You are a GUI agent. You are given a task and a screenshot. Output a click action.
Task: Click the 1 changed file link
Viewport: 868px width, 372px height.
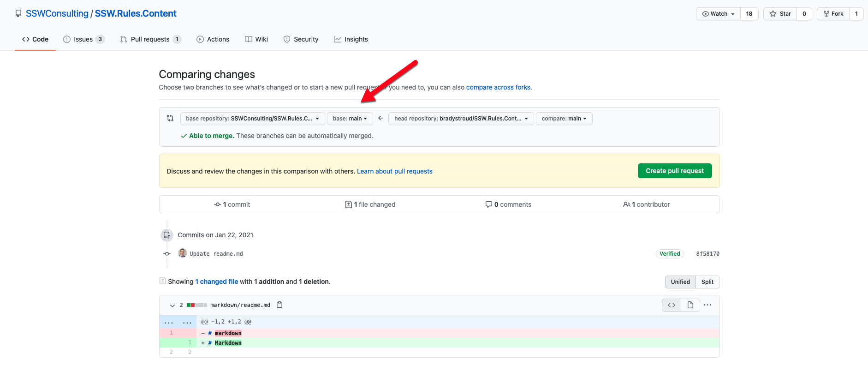[217, 282]
